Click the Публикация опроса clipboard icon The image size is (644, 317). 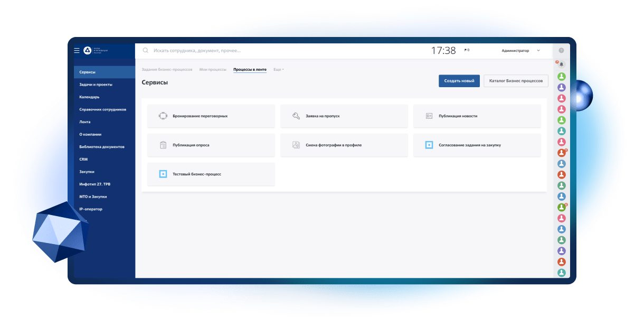click(163, 145)
